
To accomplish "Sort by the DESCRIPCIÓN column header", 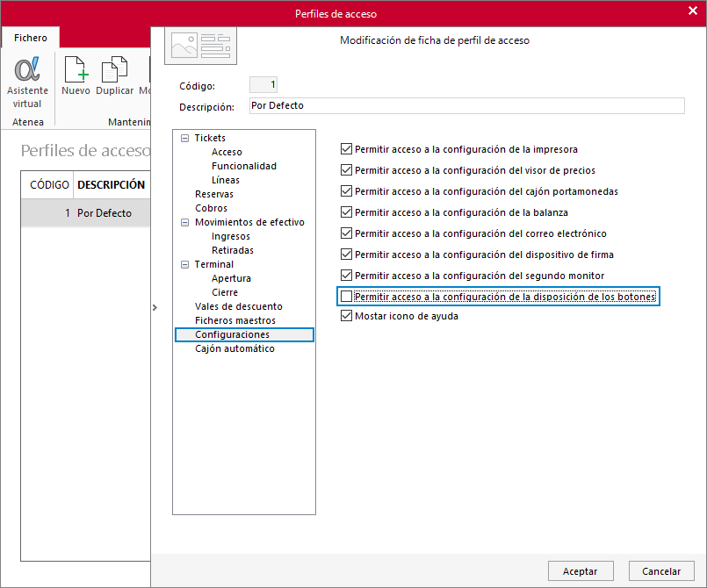I will coord(112,184).
